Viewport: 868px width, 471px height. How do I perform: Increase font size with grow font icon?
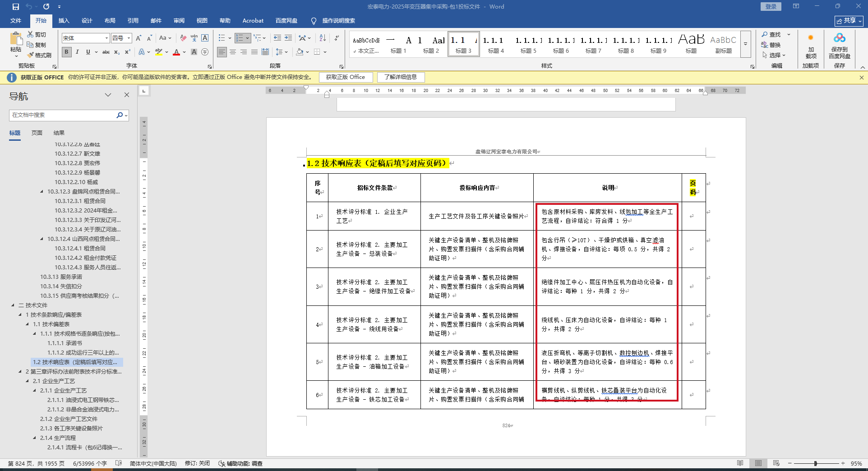pos(139,38)
